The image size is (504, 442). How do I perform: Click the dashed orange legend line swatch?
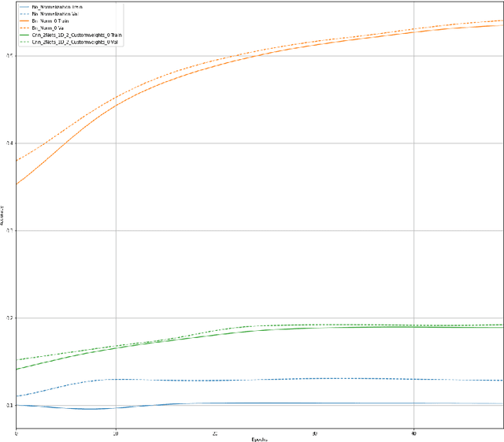click(x=24, y=28)
